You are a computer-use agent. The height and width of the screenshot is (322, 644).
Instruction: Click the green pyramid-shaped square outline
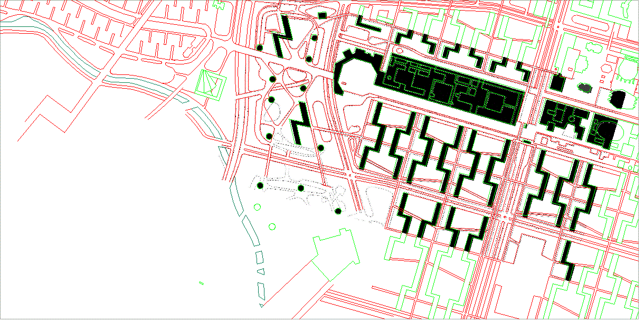[211, 84]
